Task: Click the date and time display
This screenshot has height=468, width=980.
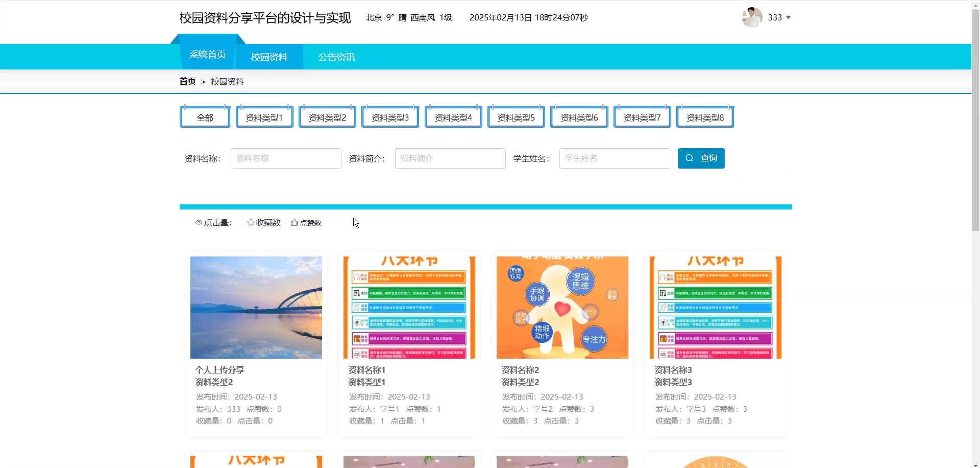Action: [x=529, y=17]
